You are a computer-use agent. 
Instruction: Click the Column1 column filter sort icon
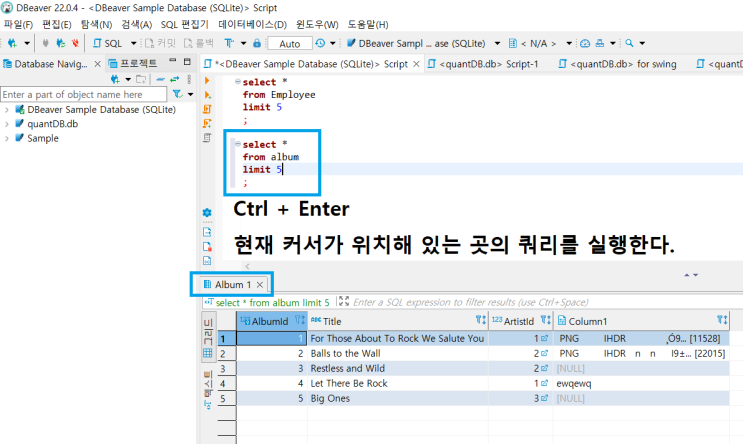722,320
